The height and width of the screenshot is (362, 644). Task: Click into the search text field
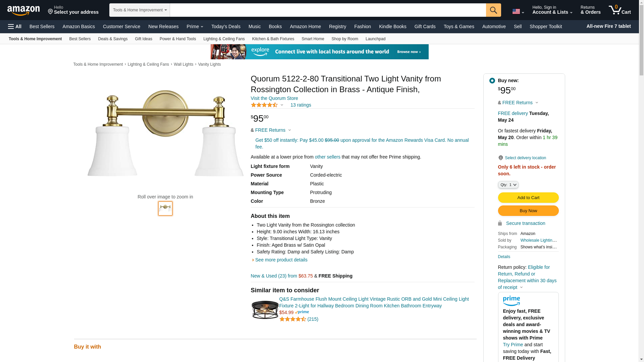tap(328, 10)
